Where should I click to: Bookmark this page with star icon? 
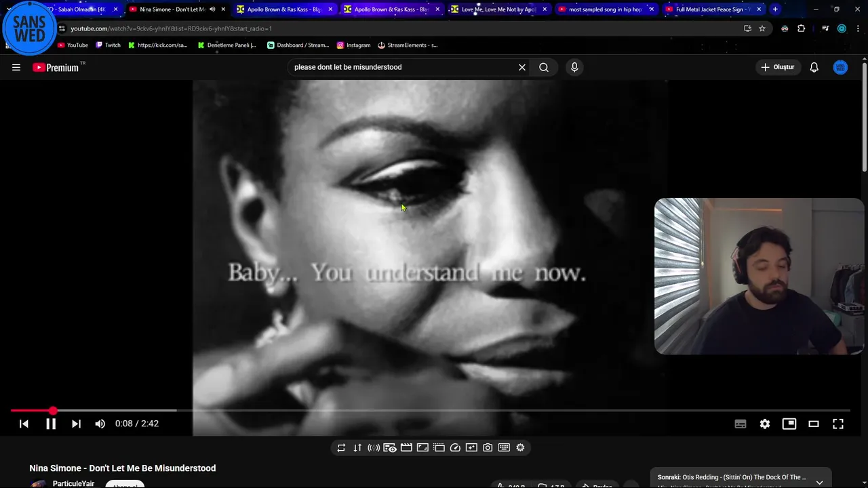[x=762, y=28]
